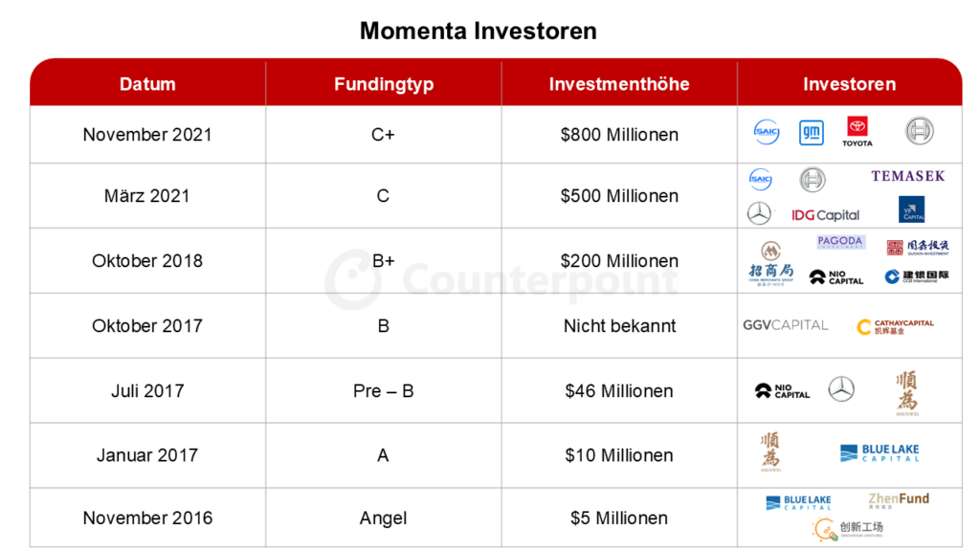Click the NIO Capital logo in Oktober 2018 row
980x551 pixels.
point(835,277)
